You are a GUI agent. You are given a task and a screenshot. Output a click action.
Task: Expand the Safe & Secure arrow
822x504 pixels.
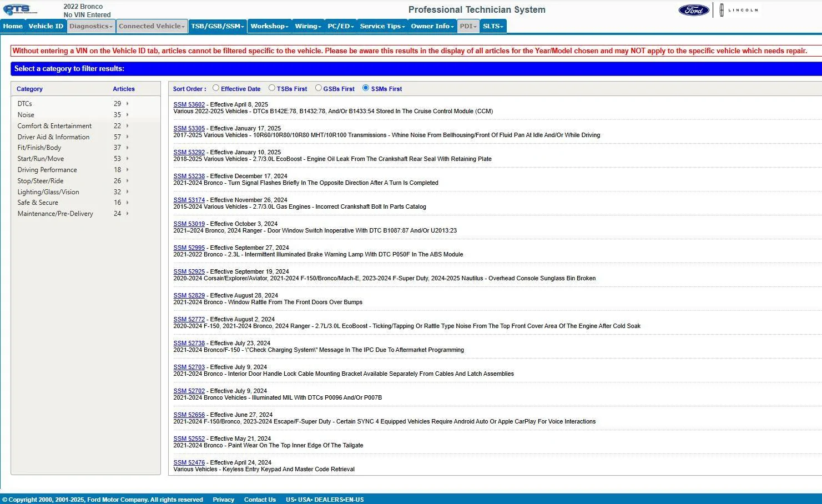click(128, 203)
